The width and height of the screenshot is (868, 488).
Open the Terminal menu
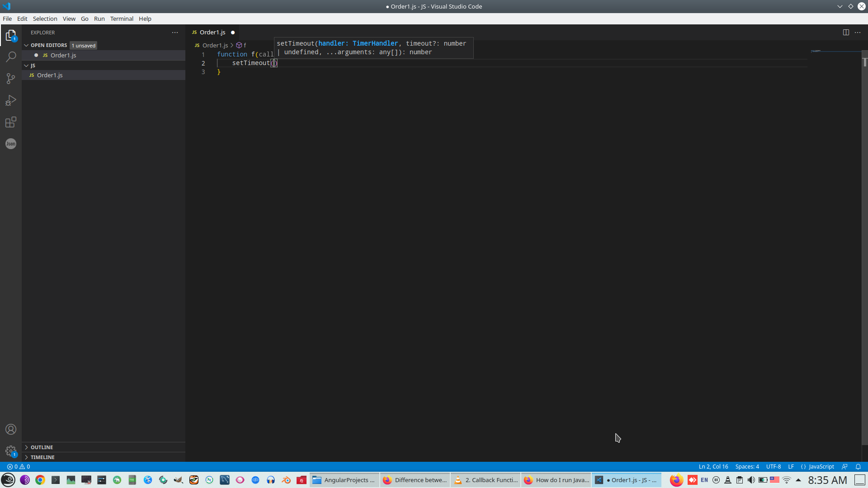tap(122, 19)
